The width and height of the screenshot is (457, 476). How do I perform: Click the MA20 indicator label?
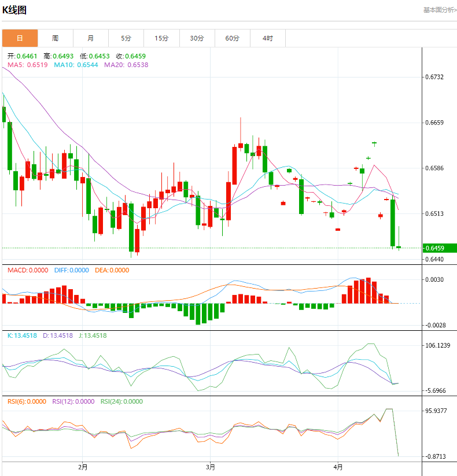pyautogui.click(x=126, y=65)
